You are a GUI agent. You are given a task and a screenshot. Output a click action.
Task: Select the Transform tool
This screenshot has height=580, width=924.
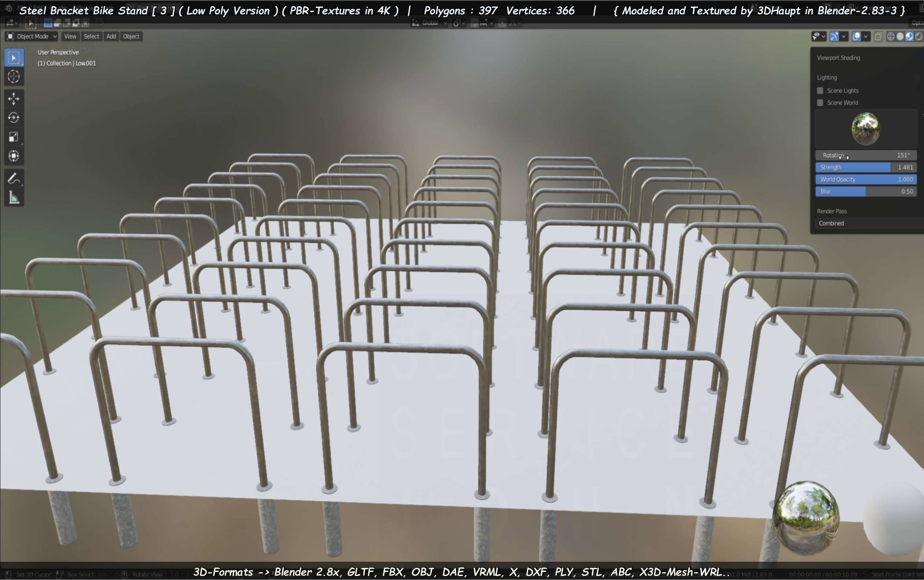pyautogui.click(x=14, y=156)
